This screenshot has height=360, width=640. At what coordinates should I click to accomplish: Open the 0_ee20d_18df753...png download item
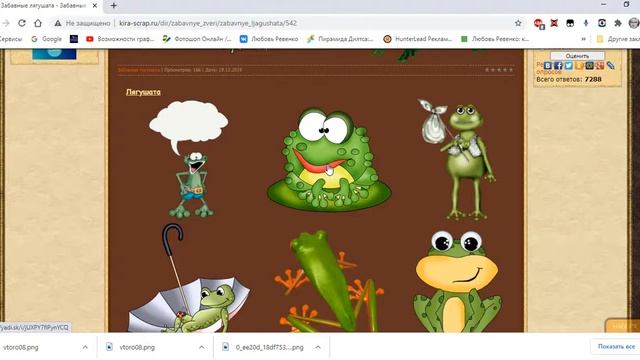(x=269, y=347)
